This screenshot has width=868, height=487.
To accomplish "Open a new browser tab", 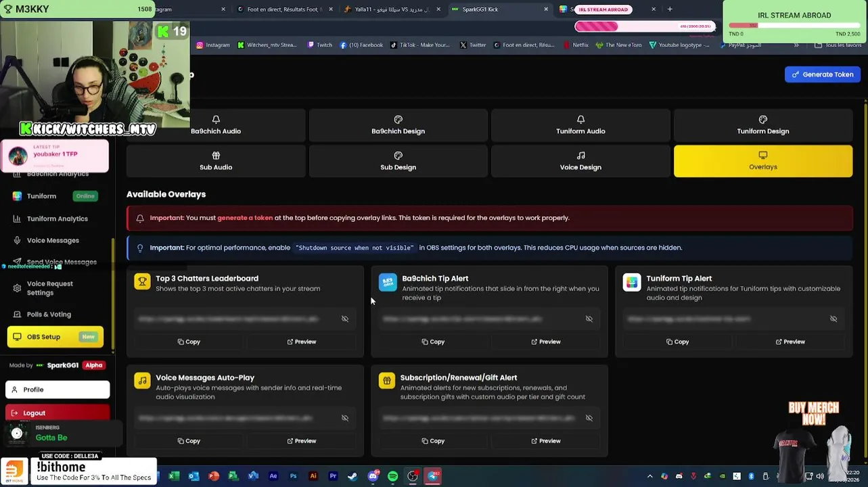I will point(670,9).
